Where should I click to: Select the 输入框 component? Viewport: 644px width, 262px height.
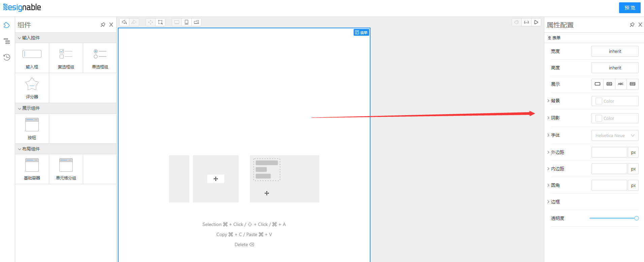(32, 58)
